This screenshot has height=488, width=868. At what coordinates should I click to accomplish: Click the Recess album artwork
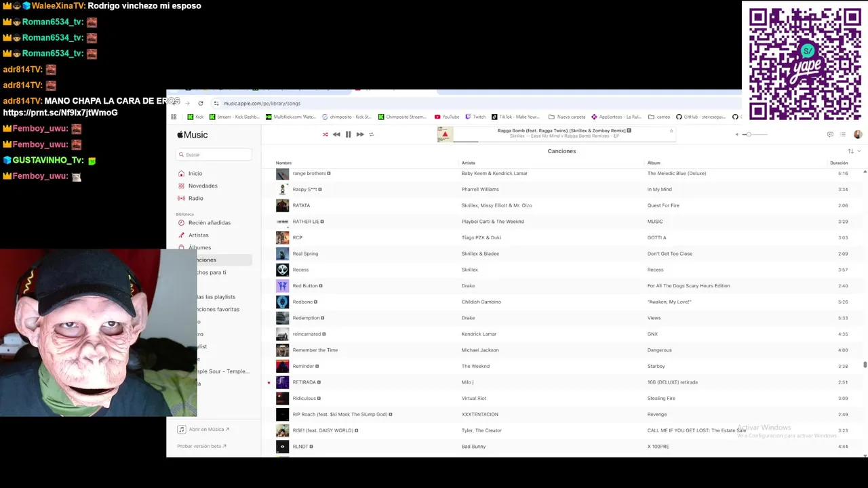[x=282, y=270]
